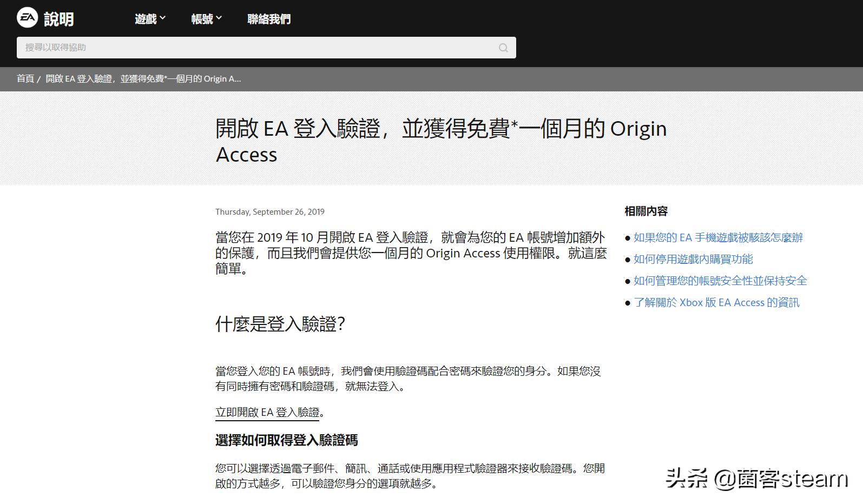The image size is (863, 504).
Task: Click the article title 開啟 EA 登入驗證
Action: 441,141
